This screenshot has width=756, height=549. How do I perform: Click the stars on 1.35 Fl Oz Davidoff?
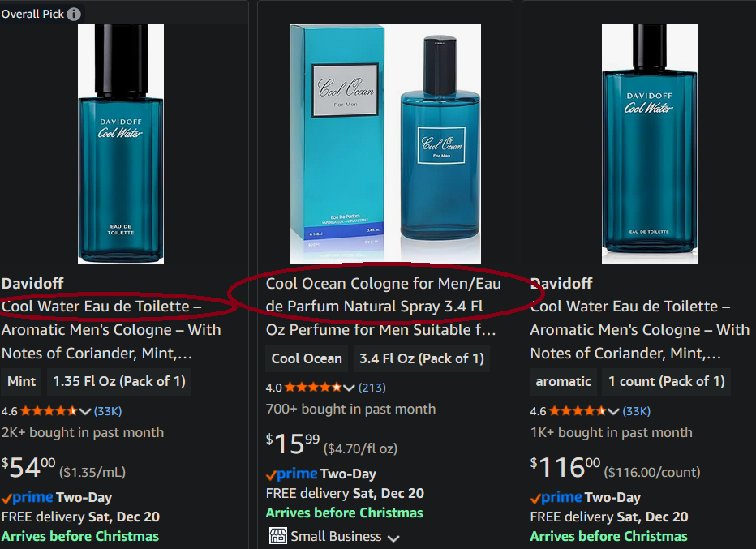[x=49, y=410]
